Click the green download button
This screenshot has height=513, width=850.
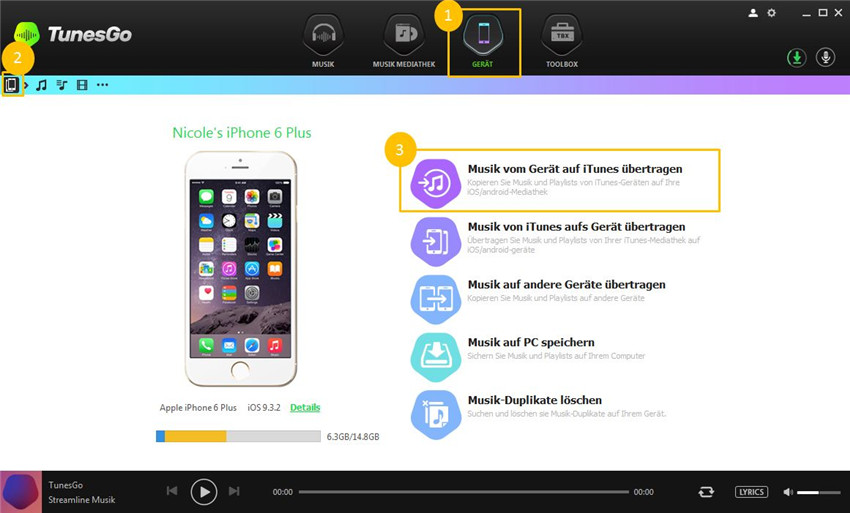[x=796, y=57]
